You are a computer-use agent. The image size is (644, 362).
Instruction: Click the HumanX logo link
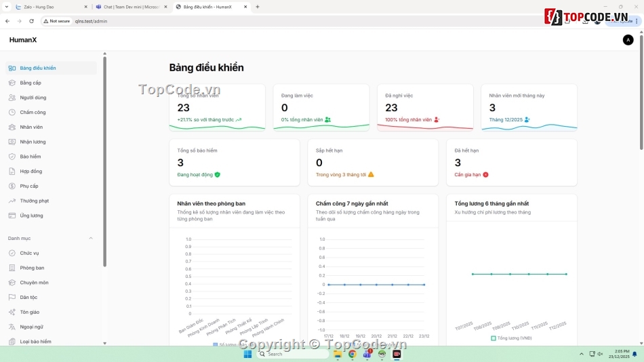point(23,40)
